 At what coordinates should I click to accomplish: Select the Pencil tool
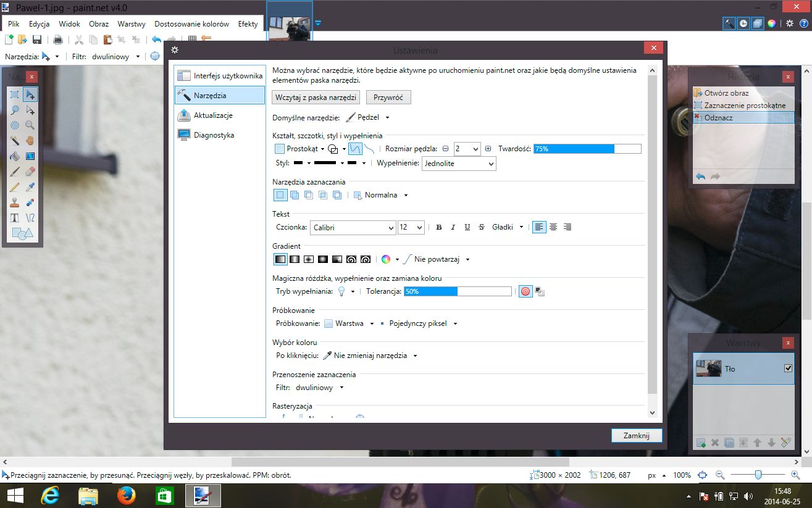[15, 187]
